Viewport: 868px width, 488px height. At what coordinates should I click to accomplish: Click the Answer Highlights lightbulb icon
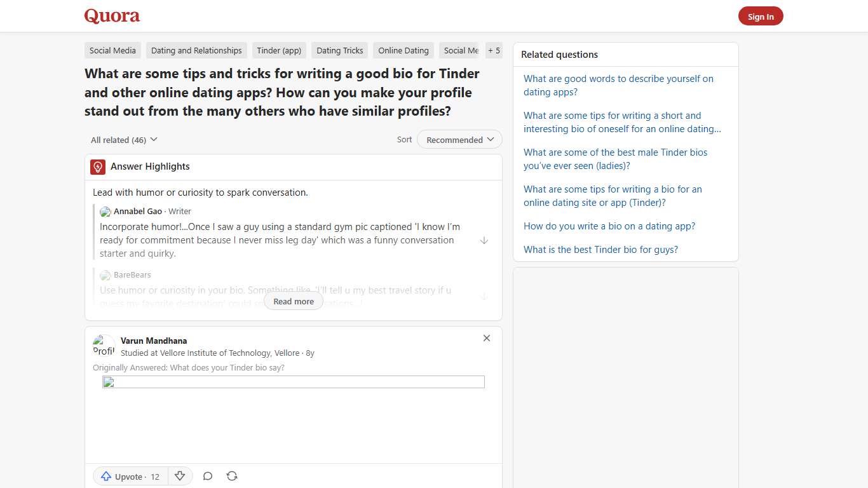[97, 166]
